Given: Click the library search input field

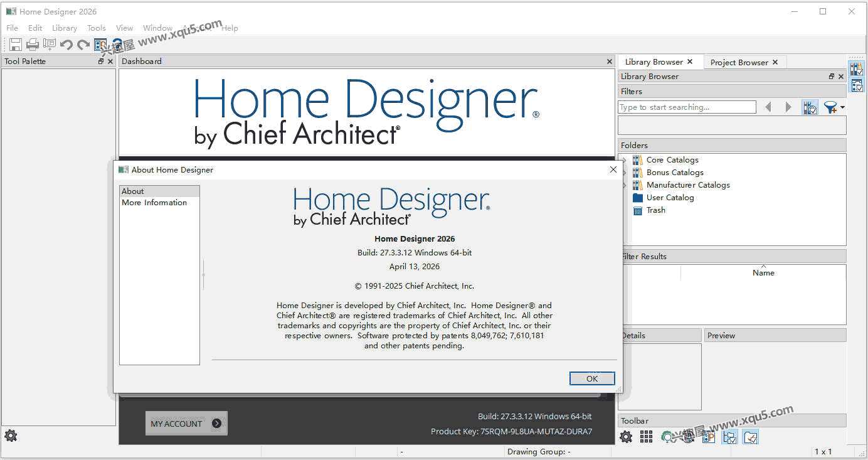Looking at the screenshot, I should click(x=687, y=107).
